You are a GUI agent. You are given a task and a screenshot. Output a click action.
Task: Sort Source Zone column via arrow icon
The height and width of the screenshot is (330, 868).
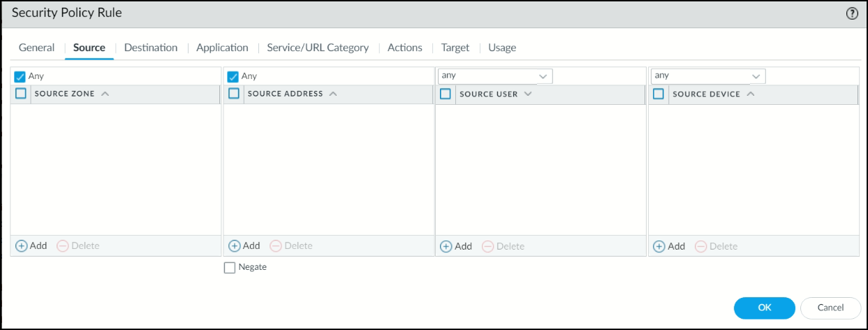(105, 94)
